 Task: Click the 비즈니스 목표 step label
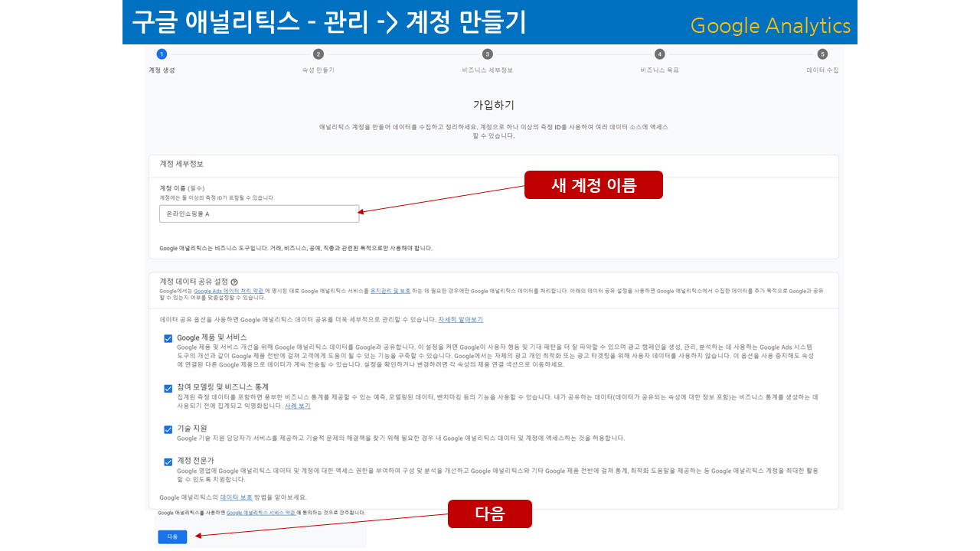click(660, 70)
